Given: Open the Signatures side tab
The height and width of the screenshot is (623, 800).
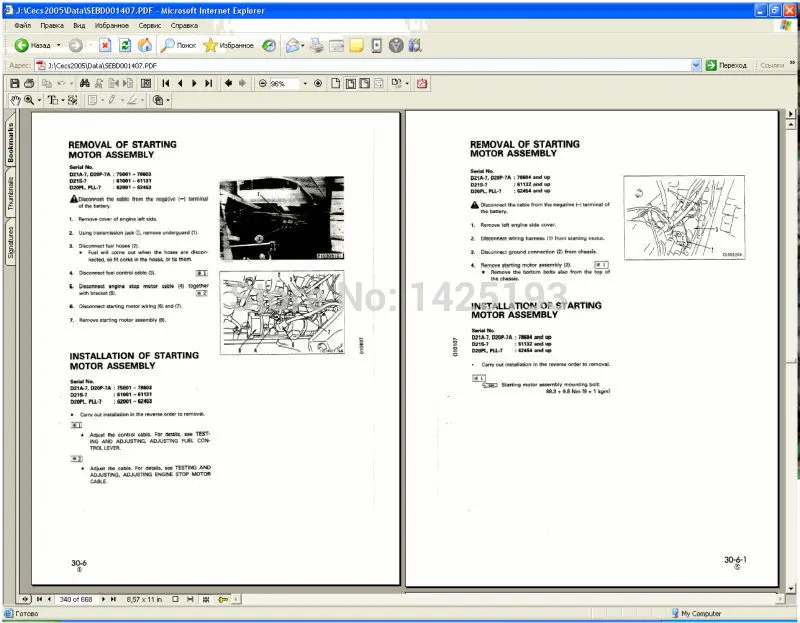Looking at the screenshot, I should pos(10,242).
